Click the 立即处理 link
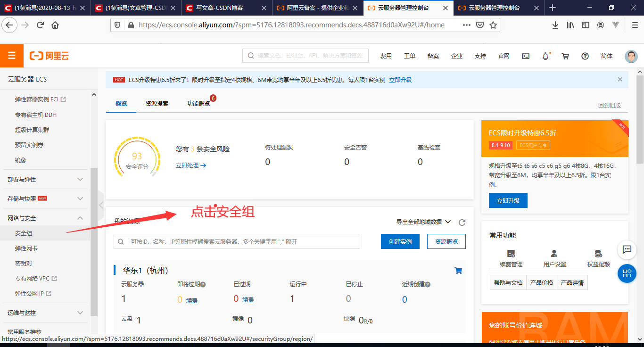The image size is (644, 347). (191, 165)
